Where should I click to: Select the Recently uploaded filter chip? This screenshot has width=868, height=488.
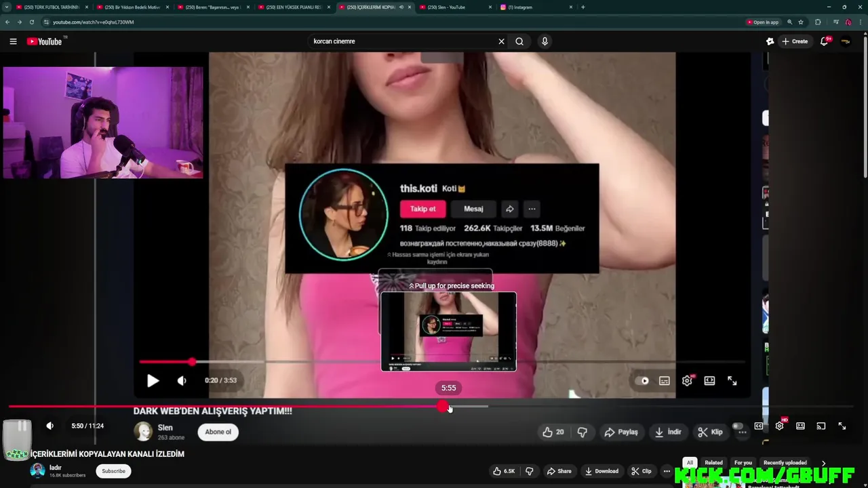(x=785, y=463)
